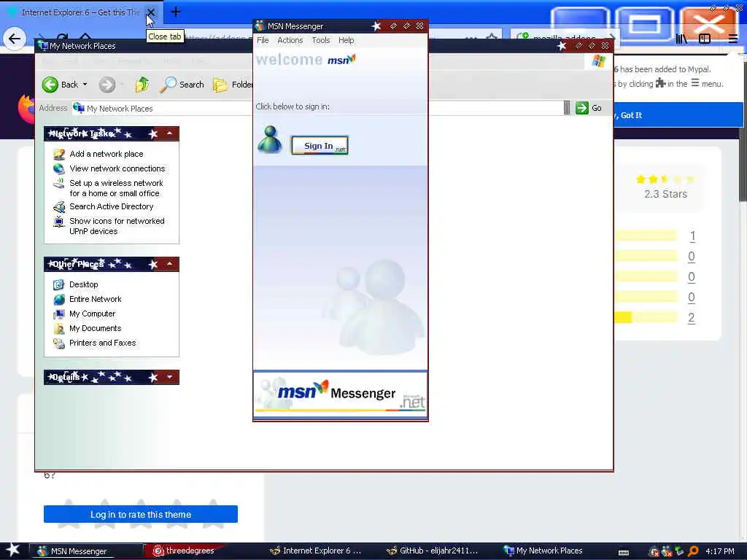Image resolution: width=747 pixels, height=560 pixels.
Task: Click the Folders toolbar icon
Action: point(220,85)
